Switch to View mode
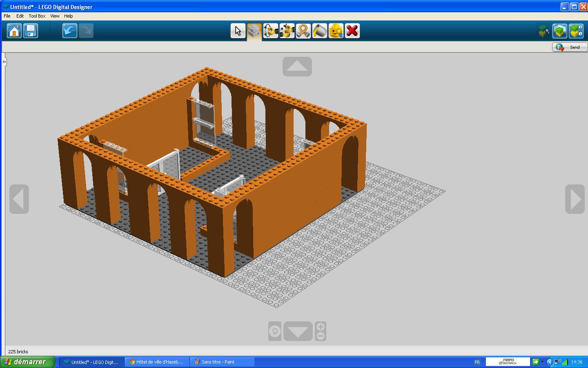 click(x=560, y=31)
